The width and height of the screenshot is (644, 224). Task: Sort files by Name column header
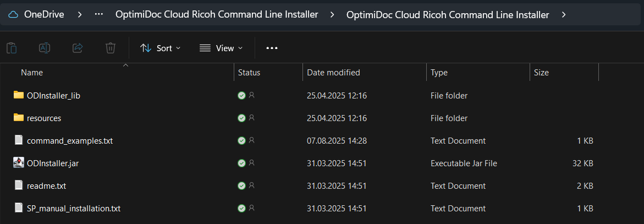click(x=32, y=73)
